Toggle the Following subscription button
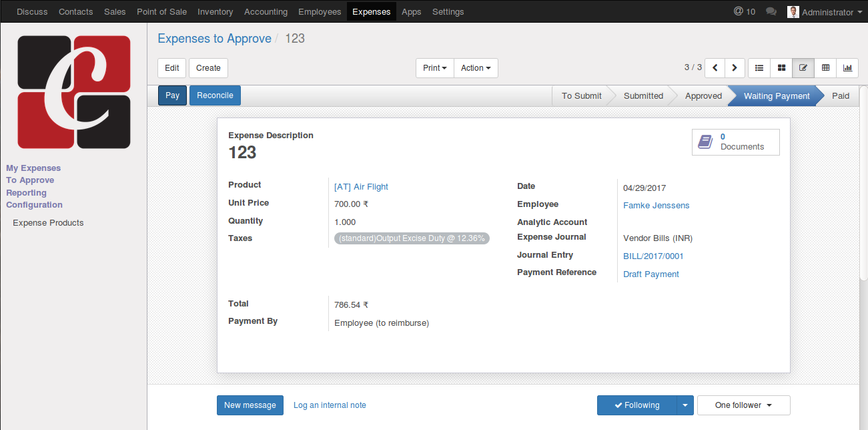The width and height of the screenshot is (868, 430). point(636,405)
